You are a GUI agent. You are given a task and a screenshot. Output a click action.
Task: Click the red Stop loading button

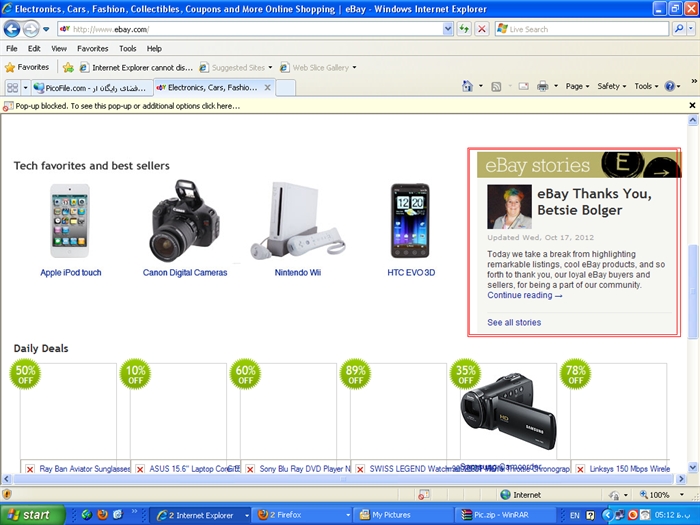click(482, 29)
